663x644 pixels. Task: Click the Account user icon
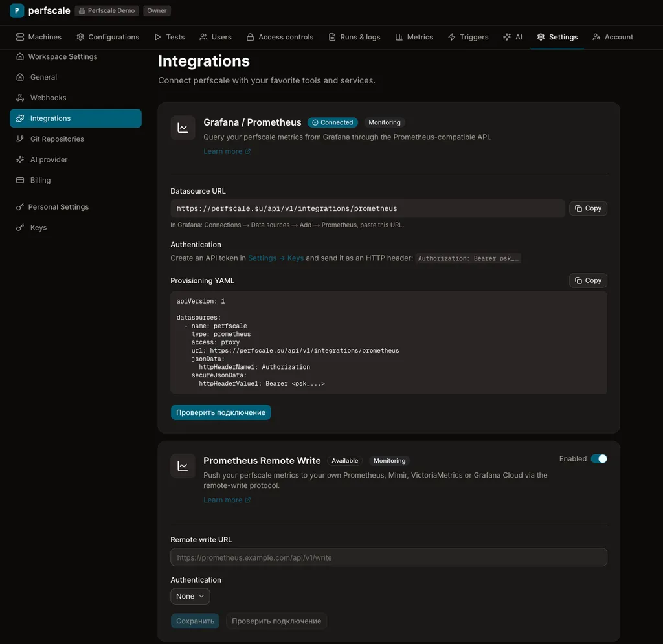click(596, 37)
